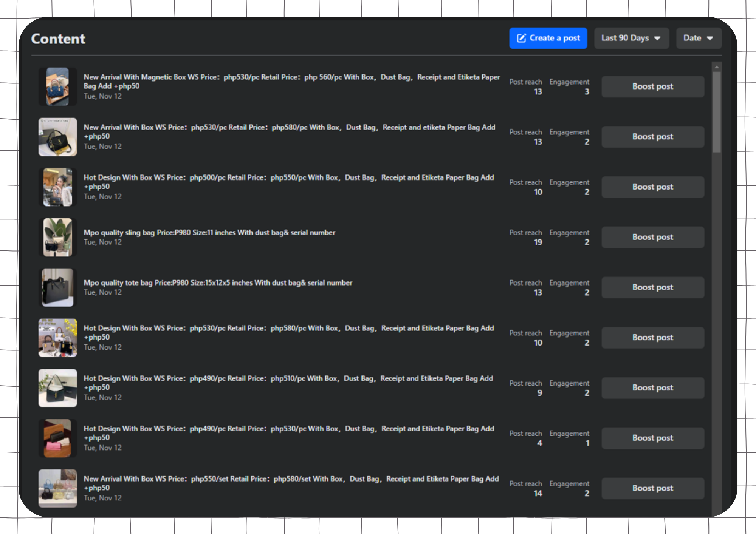This screenshot has width=756, height=534.
Task: Click the Create a post button
Action: (548, 38)
